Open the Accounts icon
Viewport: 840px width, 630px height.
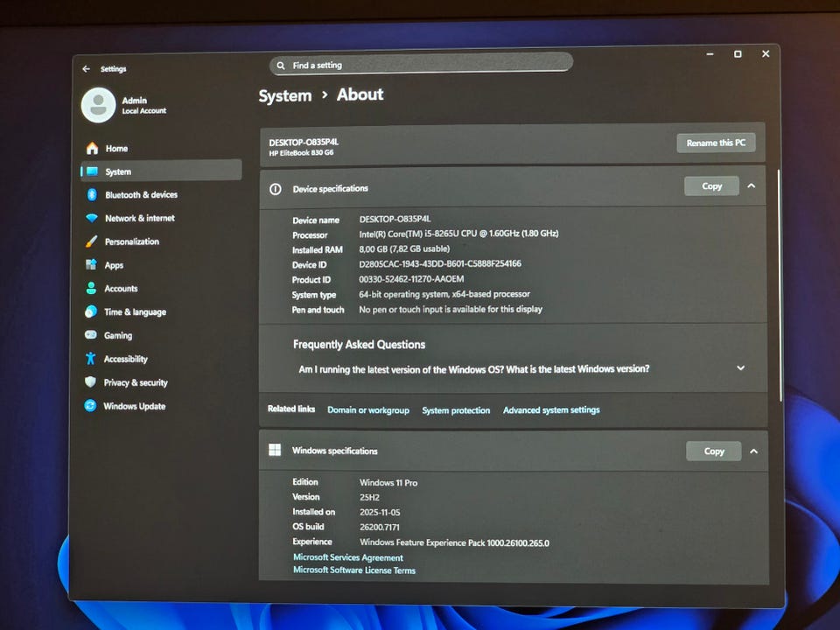pos(91,289)
